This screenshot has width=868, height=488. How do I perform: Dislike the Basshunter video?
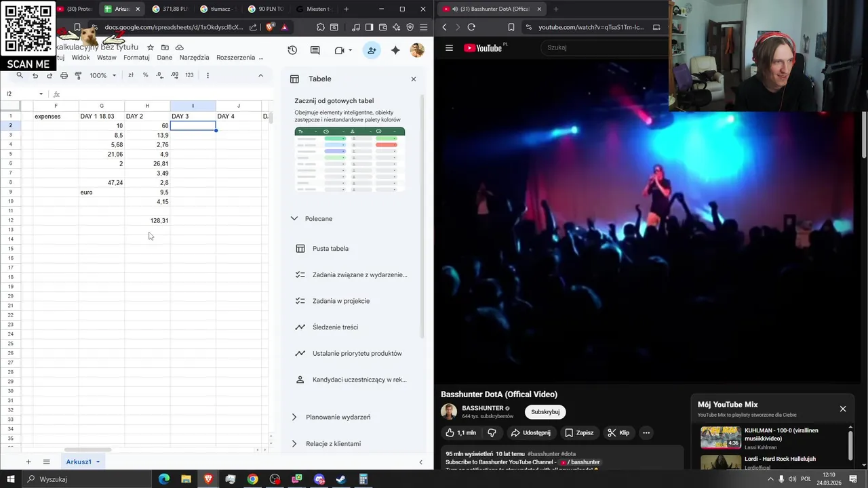click(x=492, y=432)
